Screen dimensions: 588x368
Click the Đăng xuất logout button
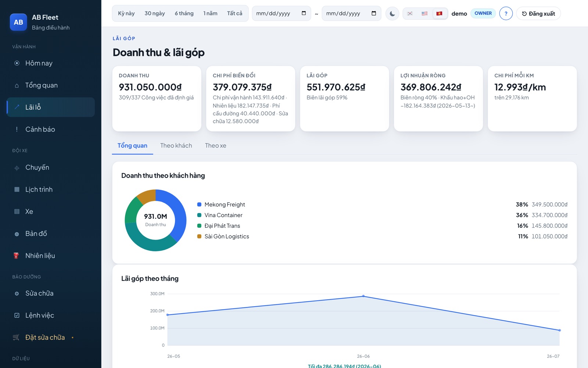[x=538, y=14]
